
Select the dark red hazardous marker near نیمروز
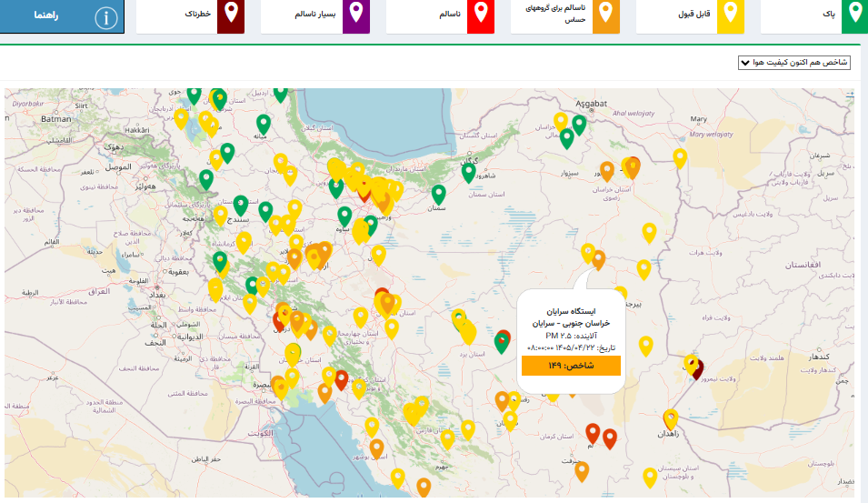(x=698, y=369)
